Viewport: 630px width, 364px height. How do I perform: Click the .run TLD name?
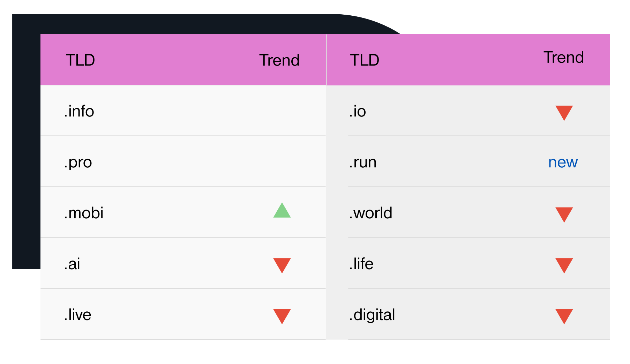[x=362, y=162]
